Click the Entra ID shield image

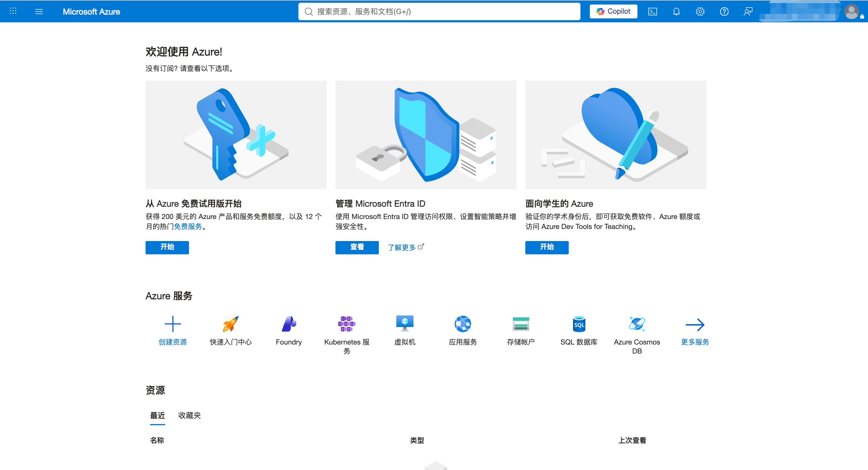pyautogui.click(x=426, y=135)
